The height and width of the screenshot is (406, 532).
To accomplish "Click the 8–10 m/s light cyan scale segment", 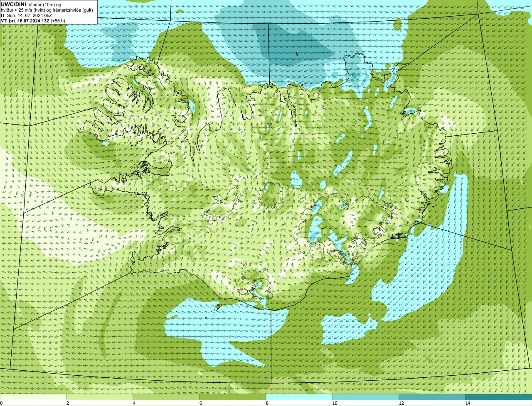I will coord(299,397).
